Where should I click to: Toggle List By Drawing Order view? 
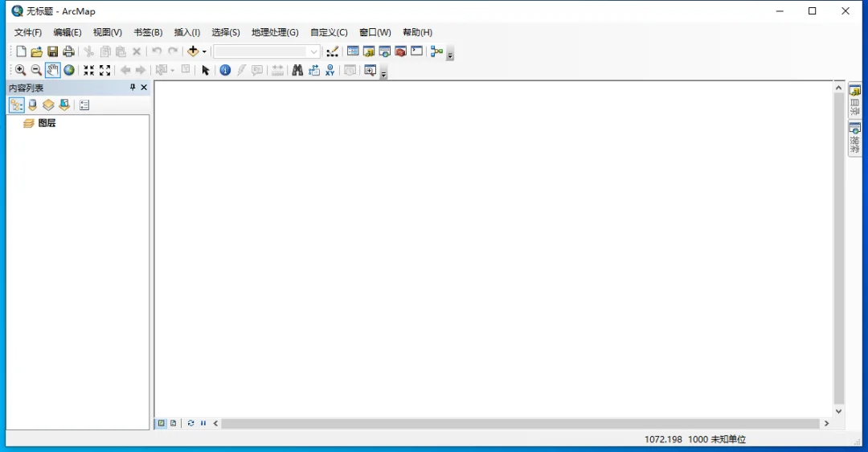[x=17, y=105]
